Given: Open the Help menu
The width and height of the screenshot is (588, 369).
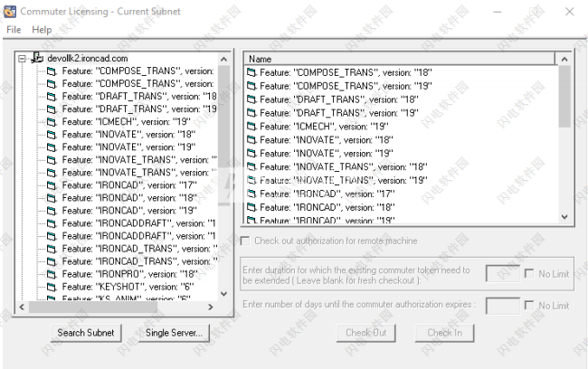Looking at the screenshot, I should pyautogui.click(x=42, y=30).
